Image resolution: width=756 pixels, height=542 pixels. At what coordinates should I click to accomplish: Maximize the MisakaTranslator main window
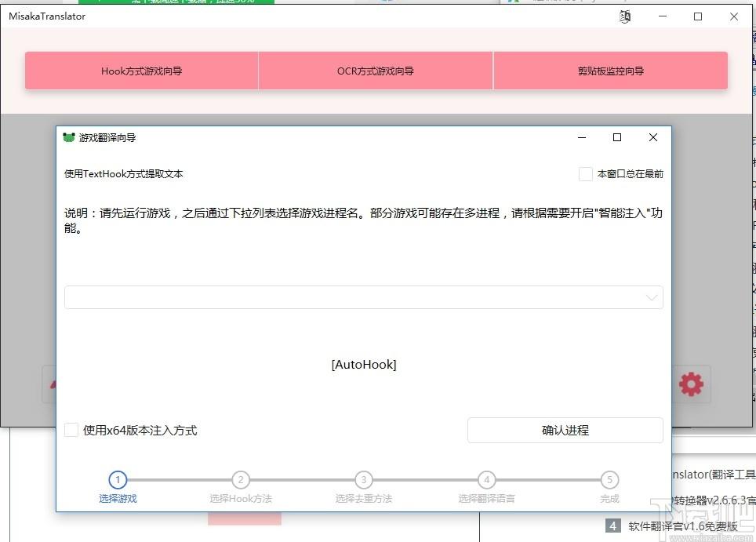coord(698,16)
